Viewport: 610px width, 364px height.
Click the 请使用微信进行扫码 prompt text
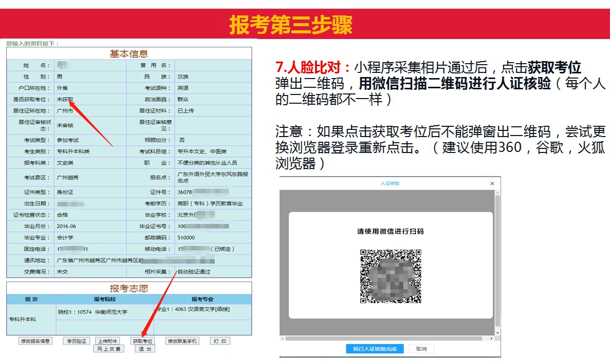tap(390, 231)
